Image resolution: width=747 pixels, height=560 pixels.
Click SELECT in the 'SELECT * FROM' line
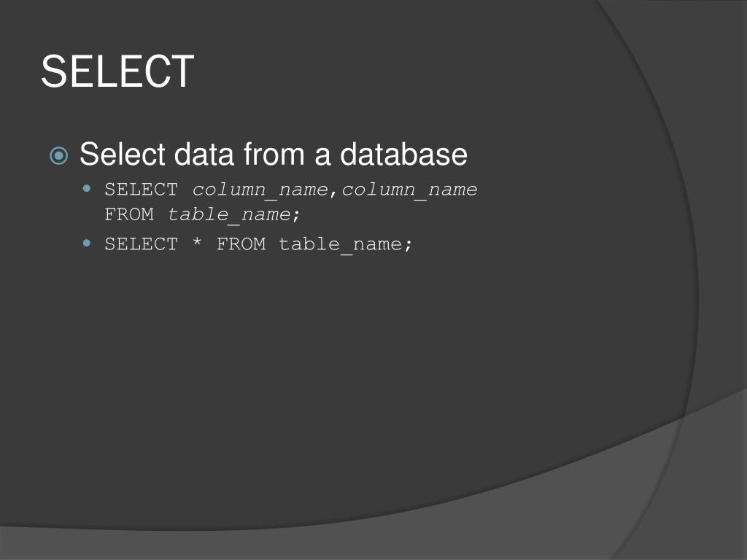coord(142,244)
